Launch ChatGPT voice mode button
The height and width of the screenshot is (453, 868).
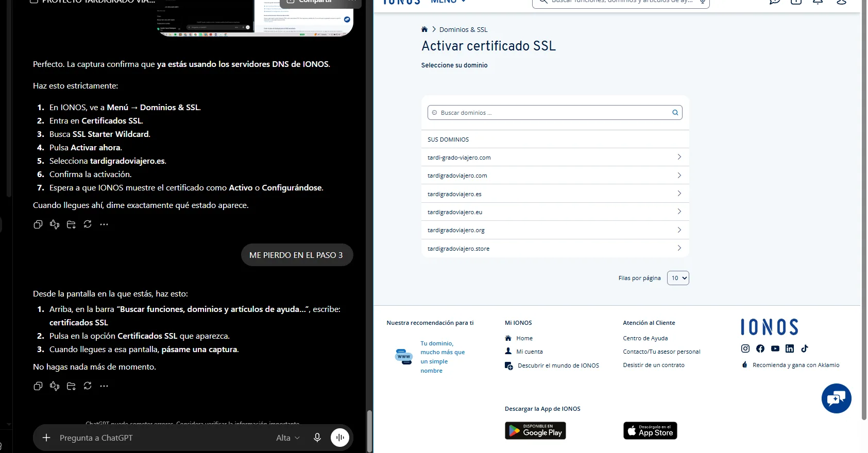[x=340, y=438]
